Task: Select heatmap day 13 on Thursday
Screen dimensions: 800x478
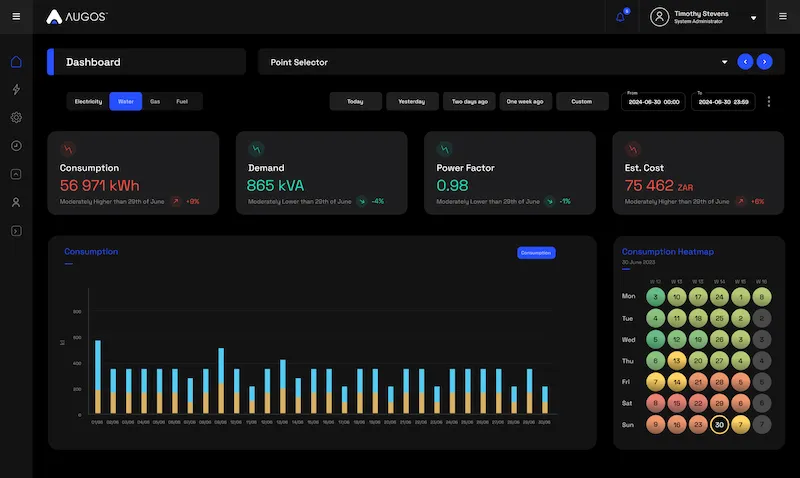Action: 677,361
